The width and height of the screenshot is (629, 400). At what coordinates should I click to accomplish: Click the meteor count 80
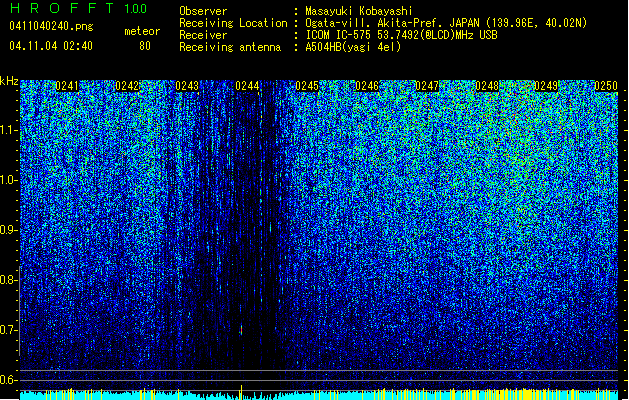(145, 46)
